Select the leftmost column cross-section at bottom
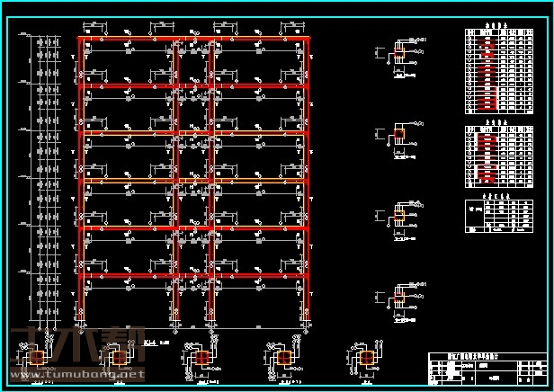This screenshot has height=392, width=554. (38, 359)
